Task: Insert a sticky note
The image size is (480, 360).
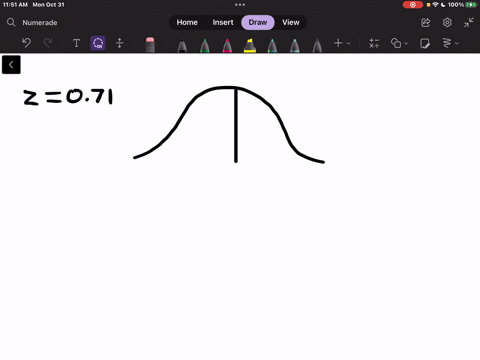Action: coord(425,43)
